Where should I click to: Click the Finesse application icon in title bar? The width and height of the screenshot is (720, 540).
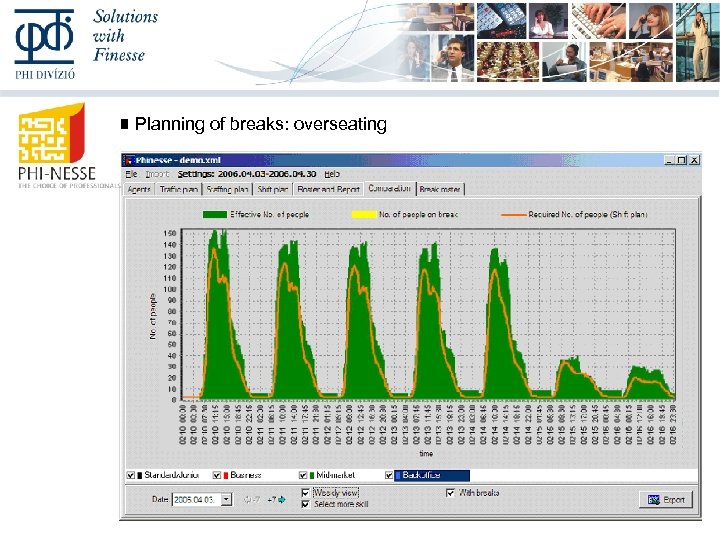click(129, 160)
